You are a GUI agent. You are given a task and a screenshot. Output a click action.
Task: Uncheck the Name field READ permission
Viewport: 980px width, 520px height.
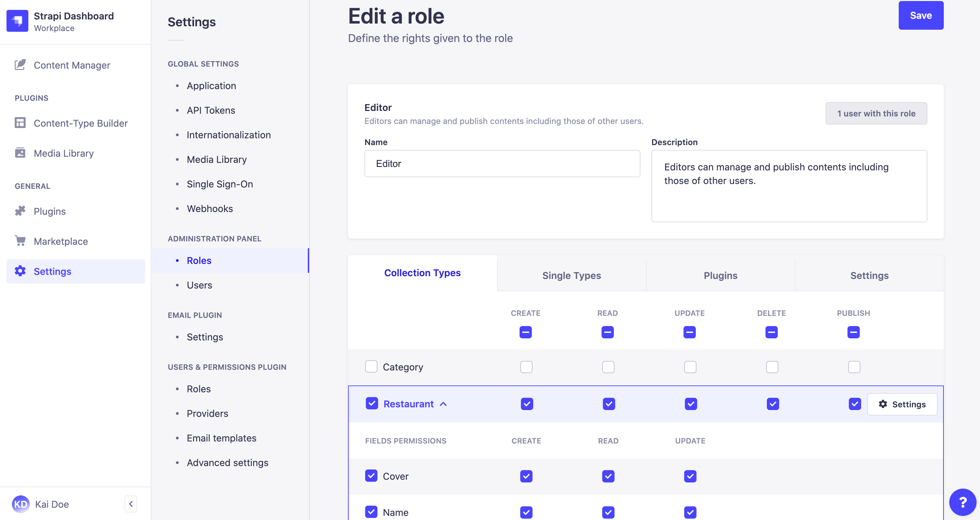click(608, 512)
